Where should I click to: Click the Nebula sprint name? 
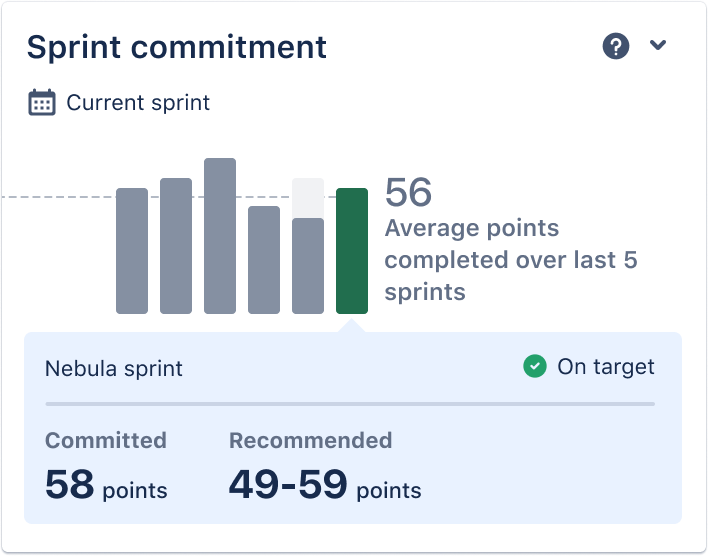(114, 368)
